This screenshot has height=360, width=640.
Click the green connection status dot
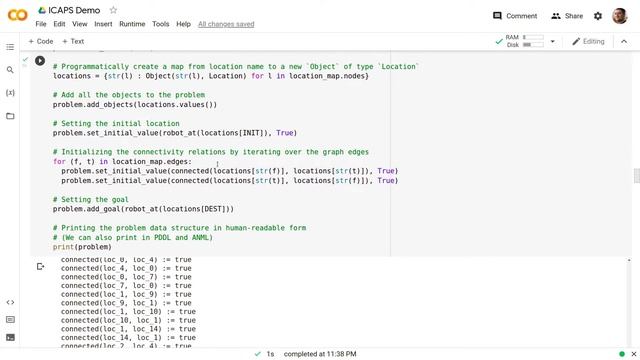622,354
